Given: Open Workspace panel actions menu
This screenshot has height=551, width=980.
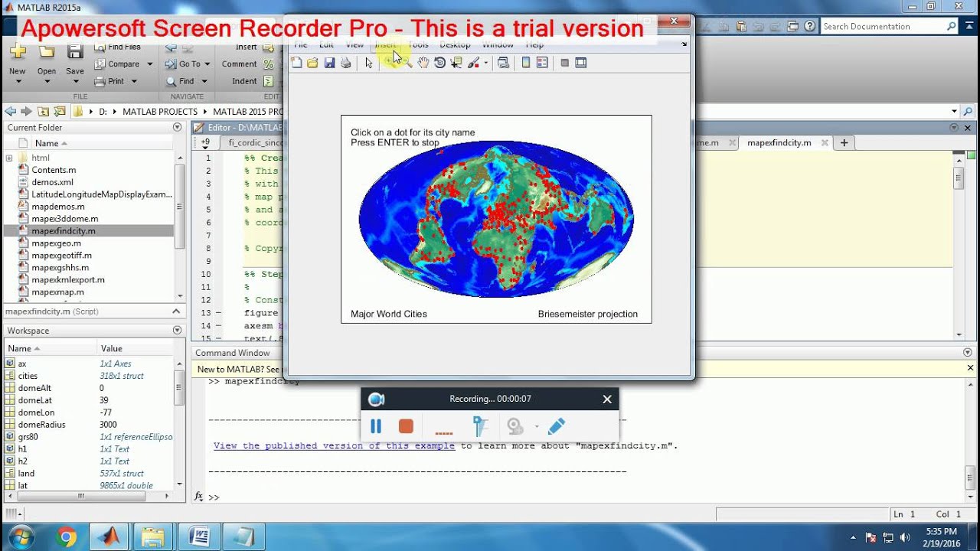Looking at the screenshot, I should coord(177,331).
